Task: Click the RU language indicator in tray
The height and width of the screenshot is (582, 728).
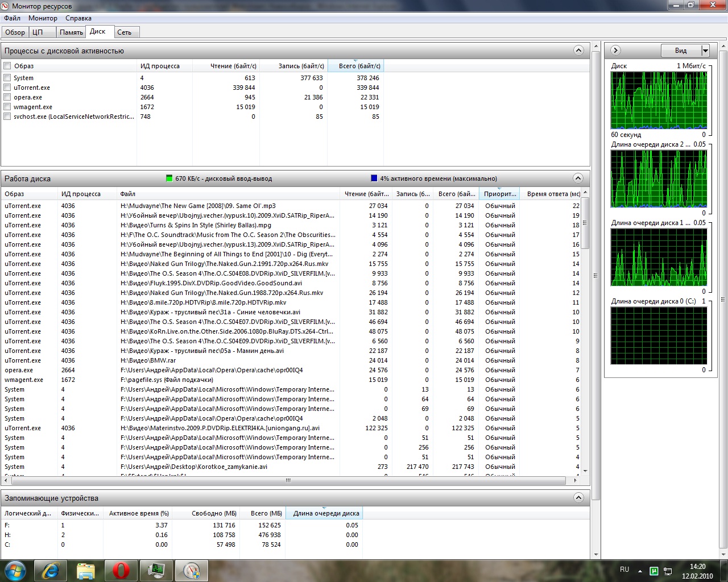Action: (624, 569)
